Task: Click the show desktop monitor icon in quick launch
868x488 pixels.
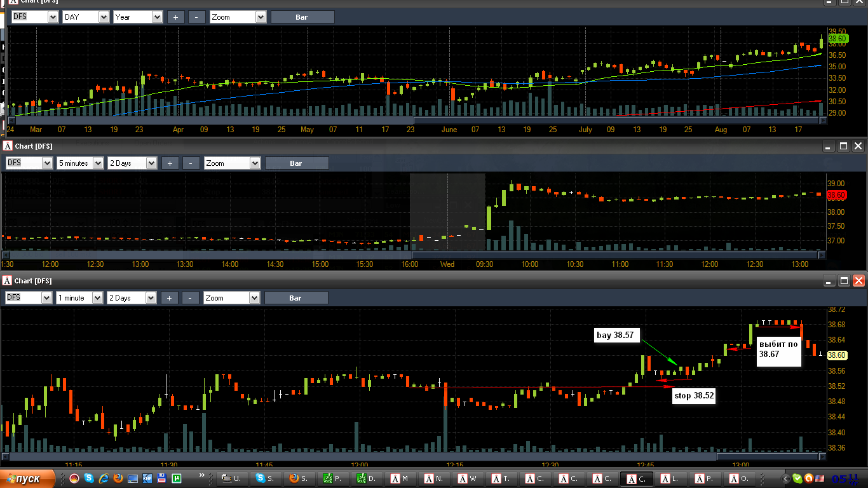Action: pos(133,478)
